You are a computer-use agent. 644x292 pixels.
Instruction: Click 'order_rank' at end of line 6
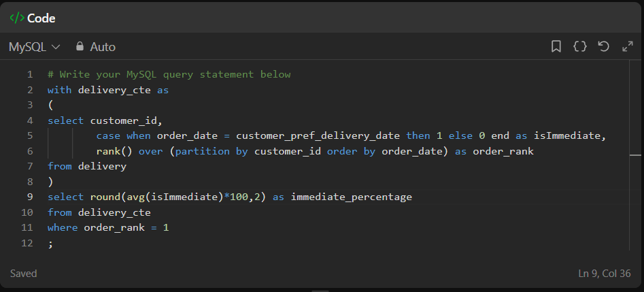(x=503, y=151)
